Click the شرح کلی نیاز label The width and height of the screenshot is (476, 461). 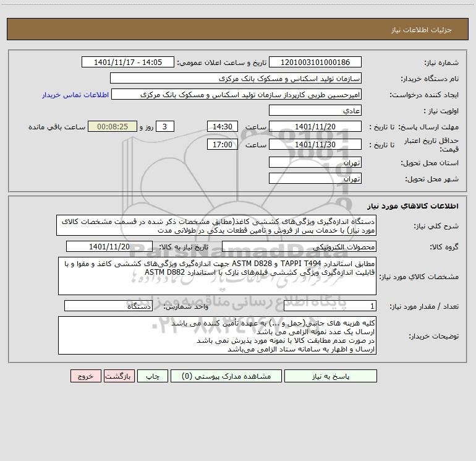tap(436, 226)
